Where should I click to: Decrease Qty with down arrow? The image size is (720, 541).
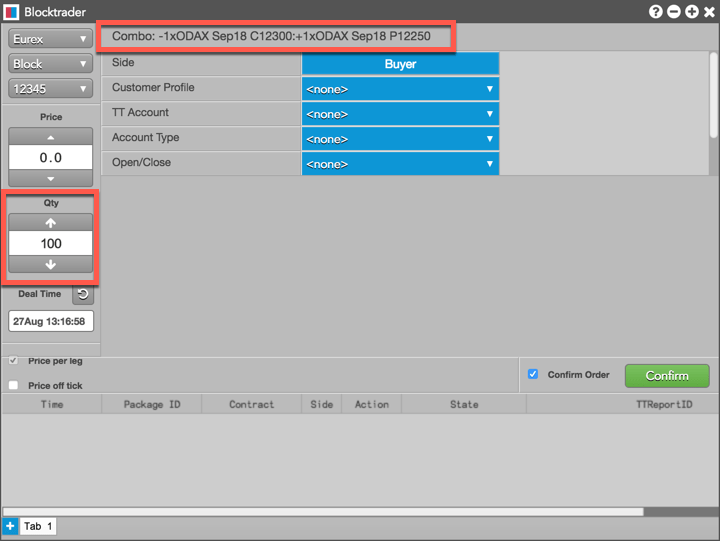51,264
